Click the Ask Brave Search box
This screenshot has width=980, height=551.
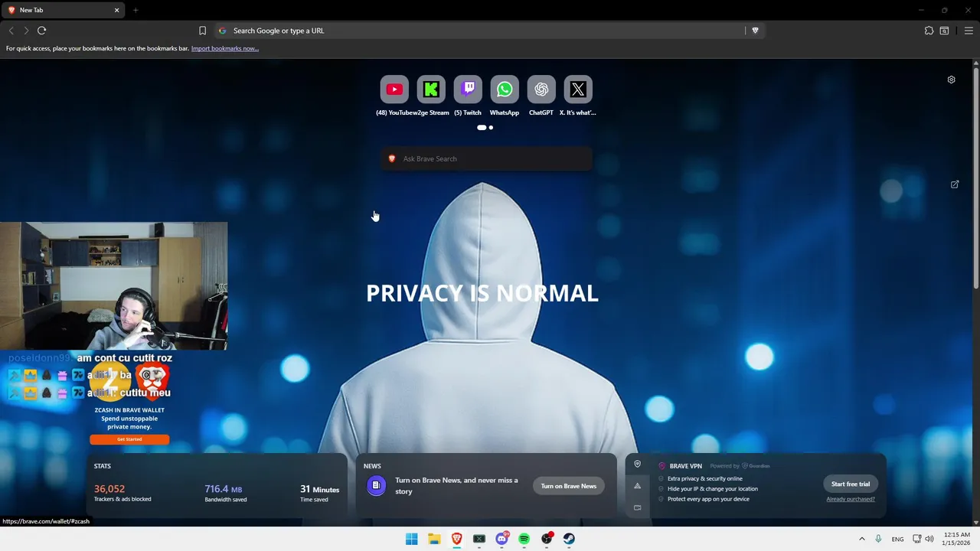[486, 158]
